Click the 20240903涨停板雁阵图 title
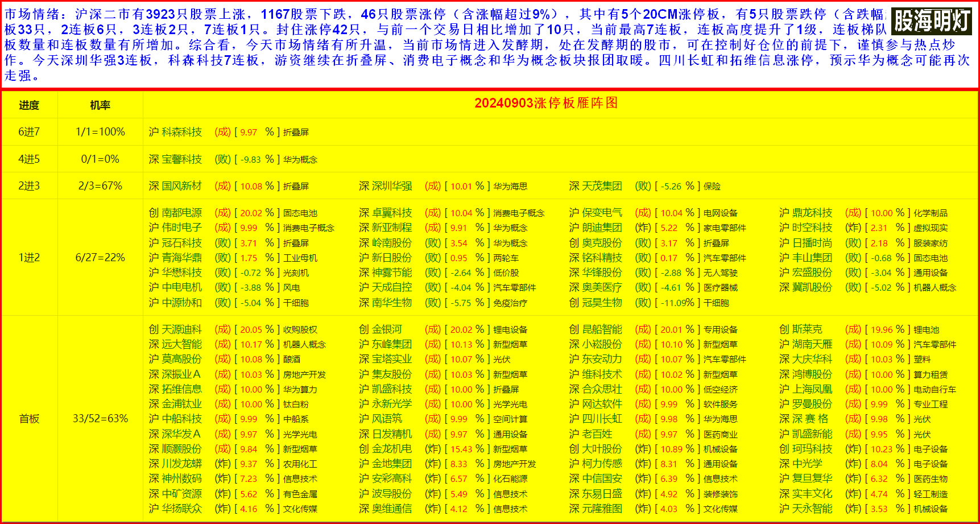This screenshot has height=524, width=980. [546, 103]
